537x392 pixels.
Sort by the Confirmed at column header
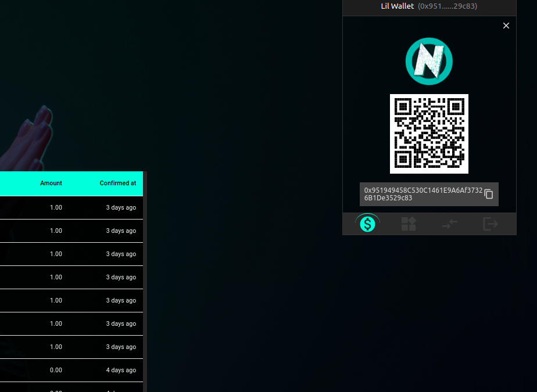coord(117,183)
